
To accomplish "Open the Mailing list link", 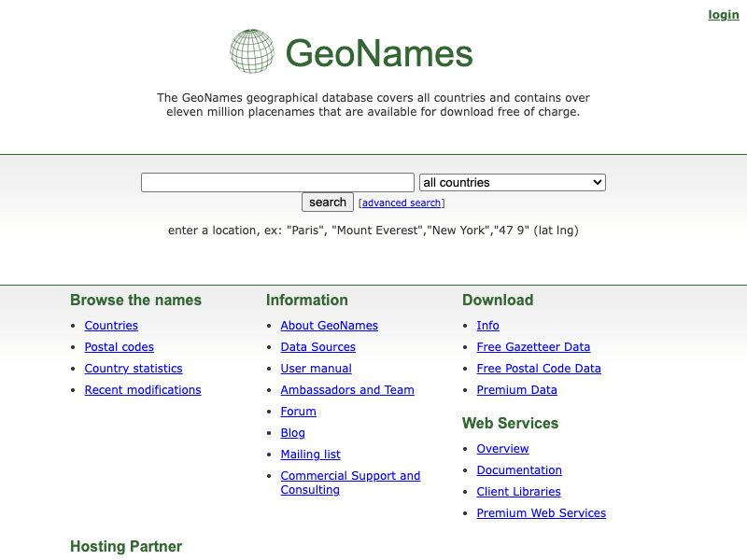I will pyautogui.click(x=311, y=454).
